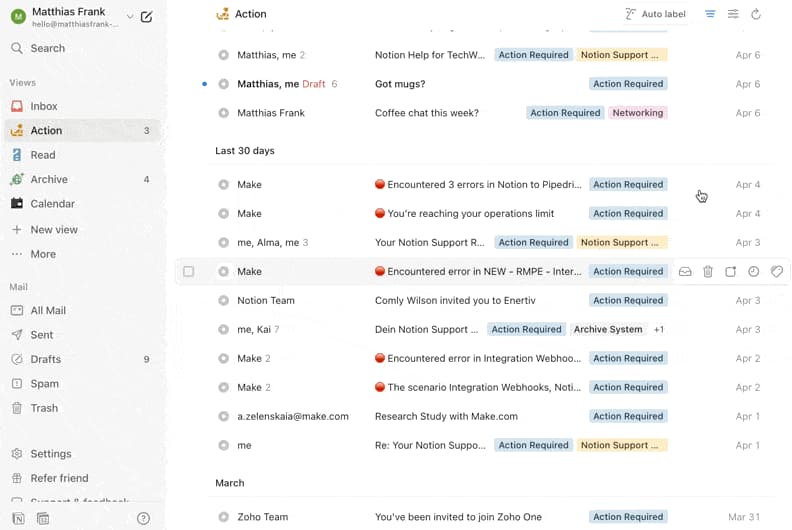Click the Networking label tag
This screenshot has width=792, height=530.
coord(637,113)
